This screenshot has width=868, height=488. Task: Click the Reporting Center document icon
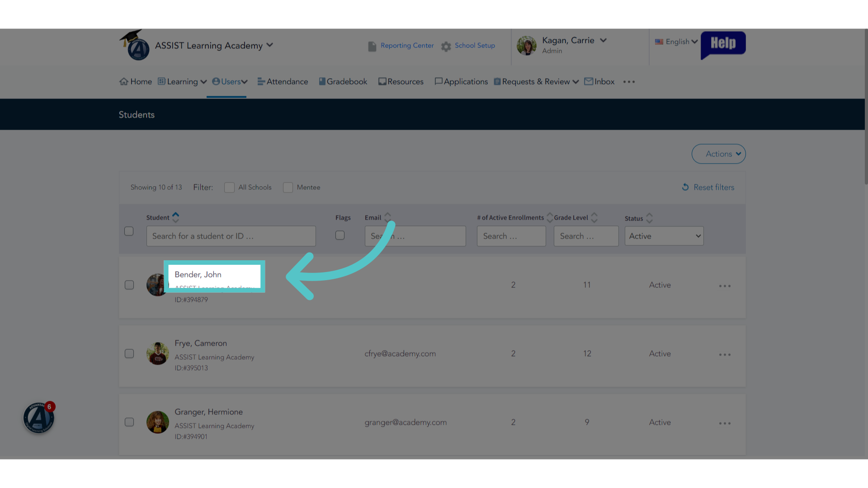[372, 47]
